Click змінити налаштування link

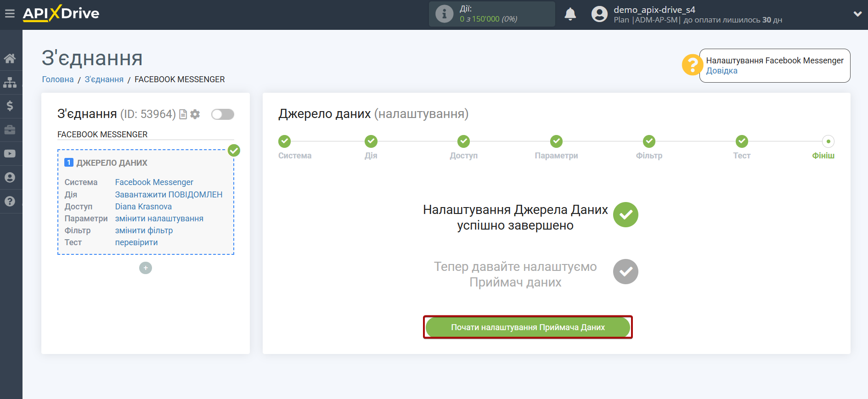tap(159, 219)
